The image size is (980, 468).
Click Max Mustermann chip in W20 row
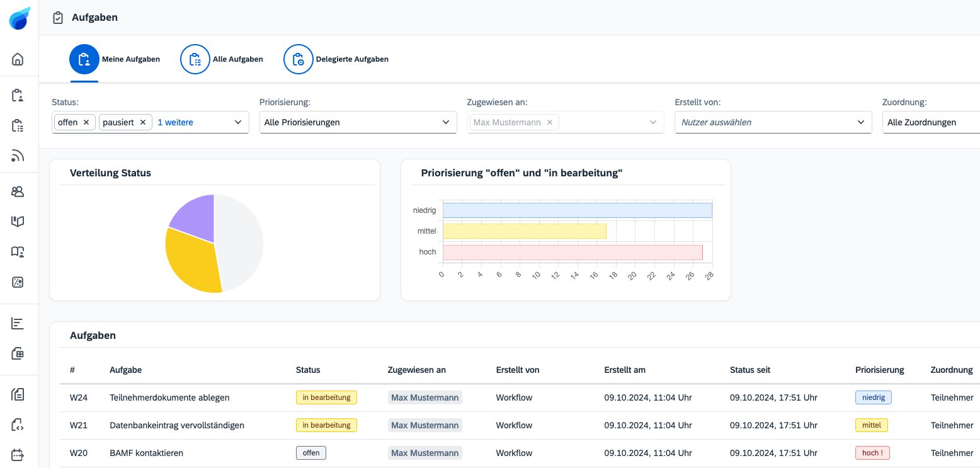click(425, 453)
